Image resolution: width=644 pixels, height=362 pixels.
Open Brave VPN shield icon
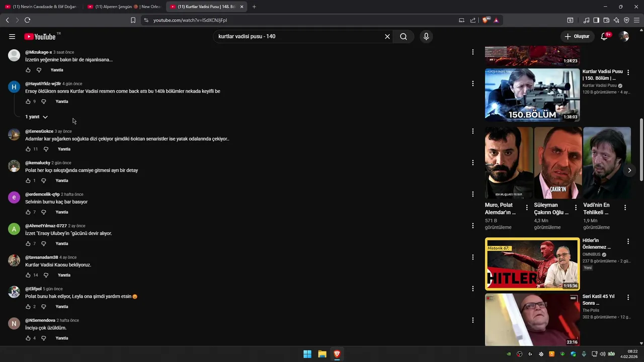tap(626, 20)
